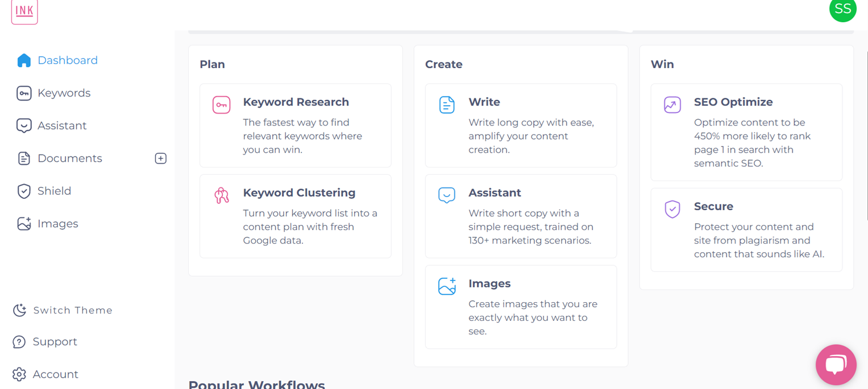Viewport: 868px width, 389px height.
Task: Open Assistant in the sidebar menu
Action: click(62, 126)
